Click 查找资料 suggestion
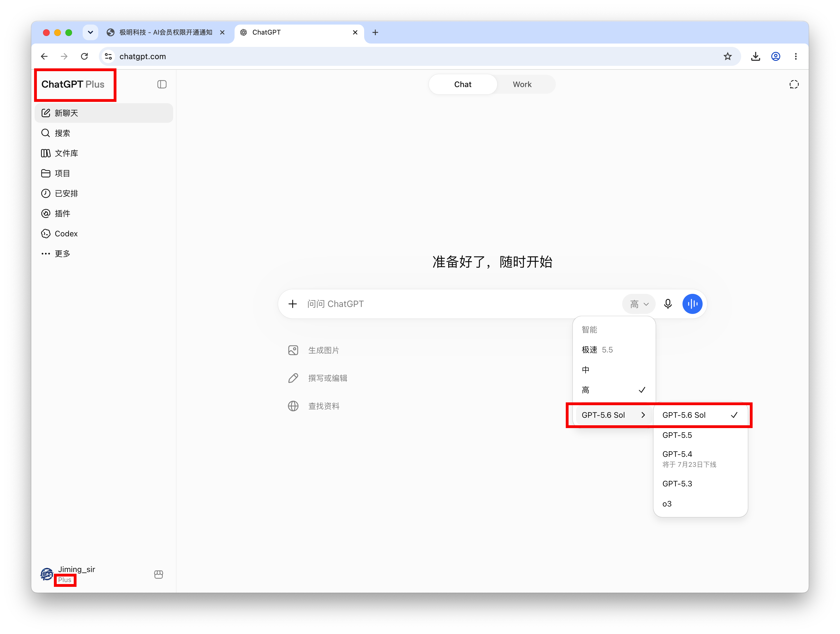 click(314, 406)
